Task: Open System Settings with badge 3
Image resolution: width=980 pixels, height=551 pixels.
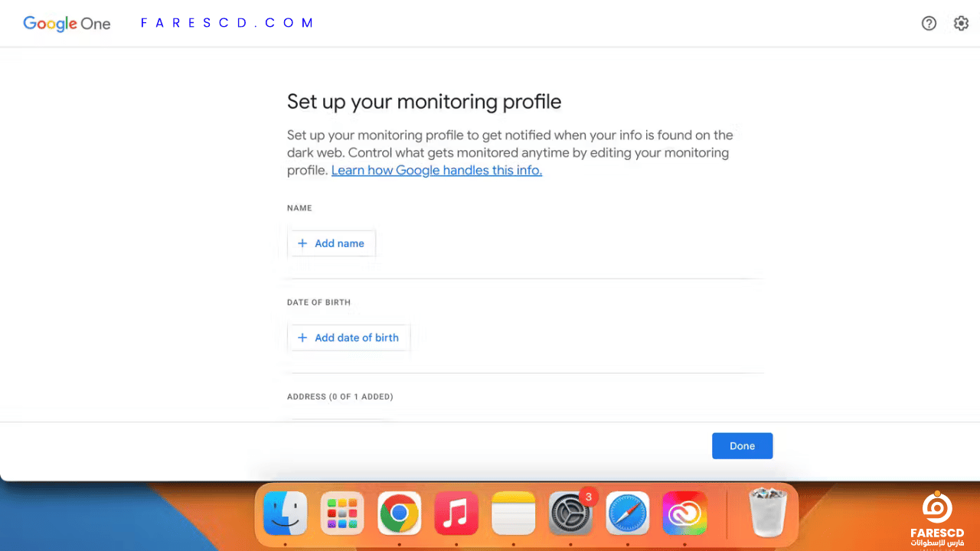Action: coord(570,513)
